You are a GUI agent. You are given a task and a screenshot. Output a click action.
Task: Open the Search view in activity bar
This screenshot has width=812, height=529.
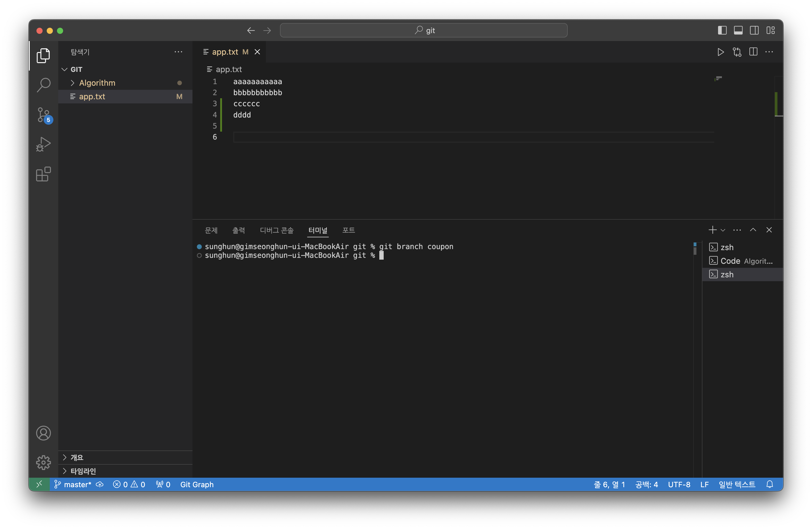(44, 85)
